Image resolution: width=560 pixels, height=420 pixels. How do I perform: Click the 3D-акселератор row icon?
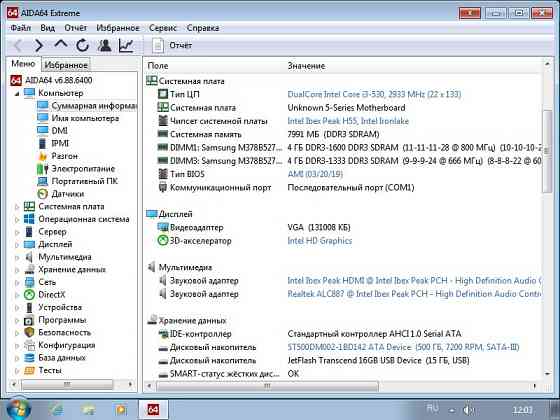(163, 241)
